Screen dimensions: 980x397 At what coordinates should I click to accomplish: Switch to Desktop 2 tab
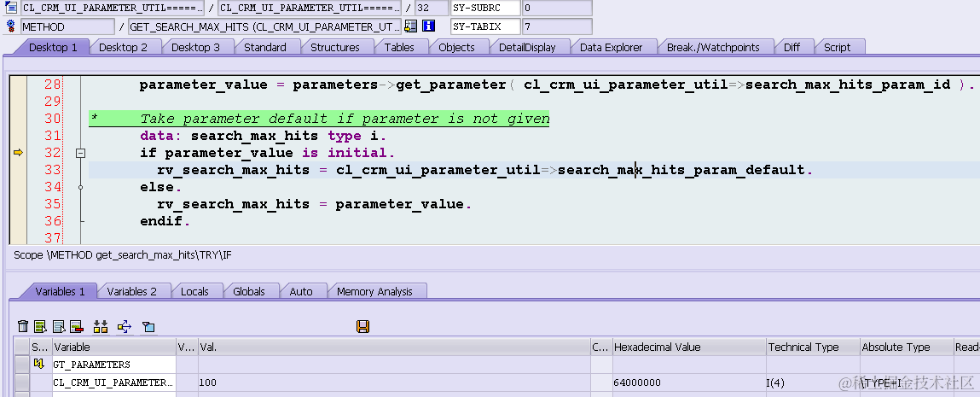click(123, 47)
